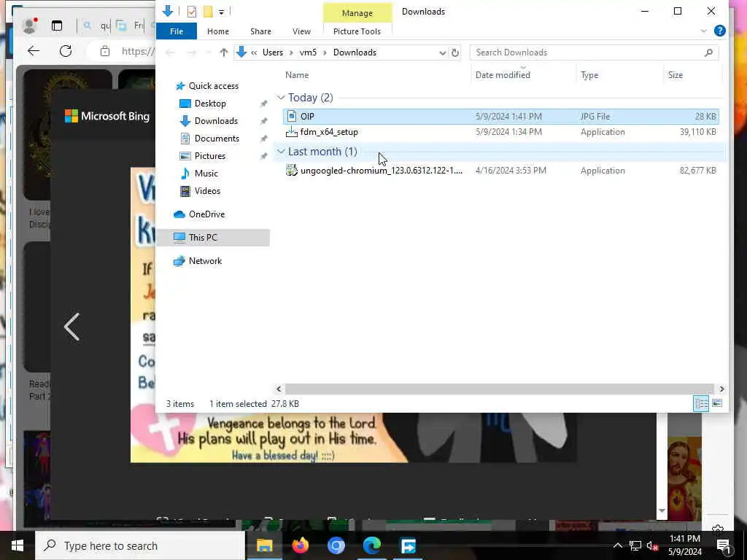This screenshot has height=560, width=747.
Task: Open Documents in the navigation pane
Action: [217, 139]
